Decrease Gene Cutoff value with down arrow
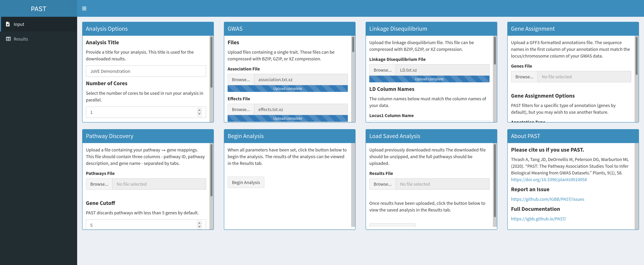 click(199, 227)
